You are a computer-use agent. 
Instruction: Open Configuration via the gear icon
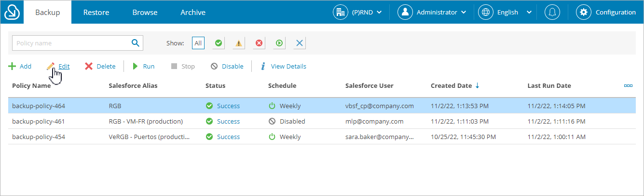[x=584, y=12]
